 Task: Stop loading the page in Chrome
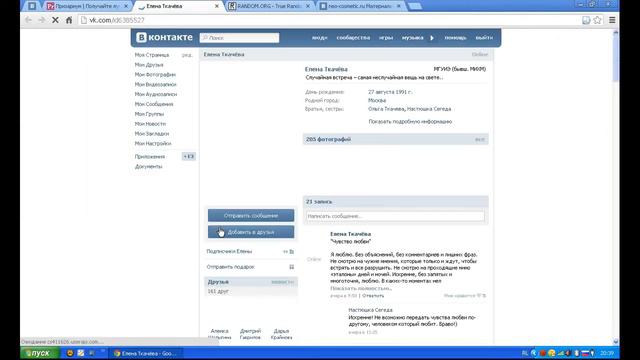[55, 20]
